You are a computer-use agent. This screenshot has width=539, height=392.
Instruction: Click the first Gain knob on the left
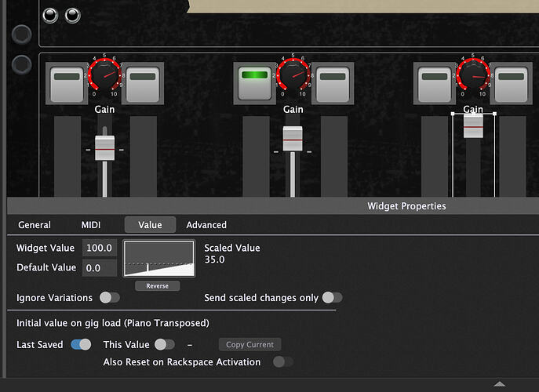104,74
